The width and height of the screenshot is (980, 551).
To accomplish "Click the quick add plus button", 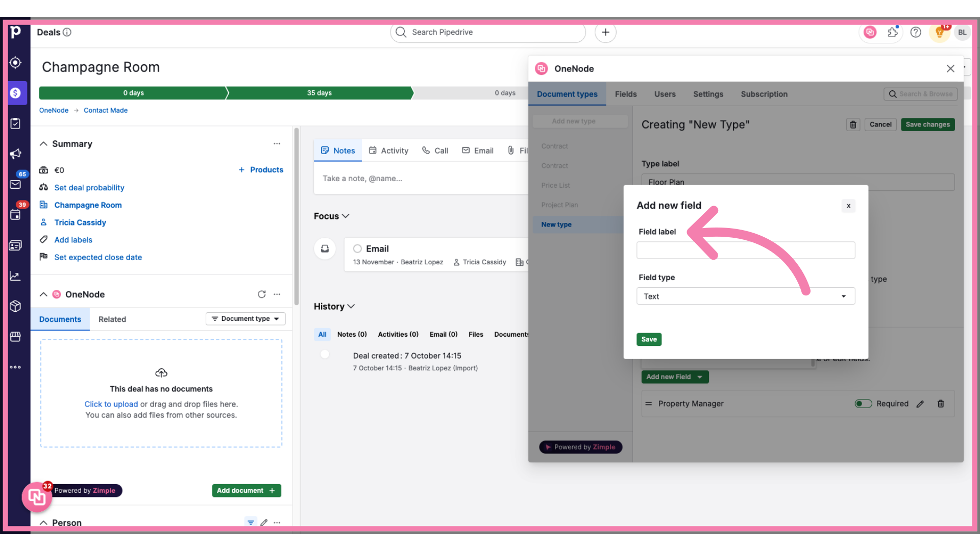I will (x=605, y=32).
